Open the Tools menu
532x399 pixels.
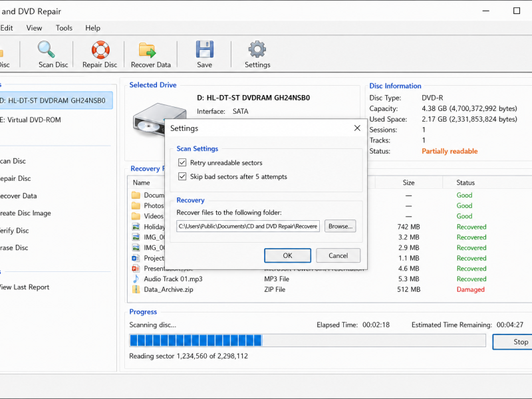(x=64, y=28)
